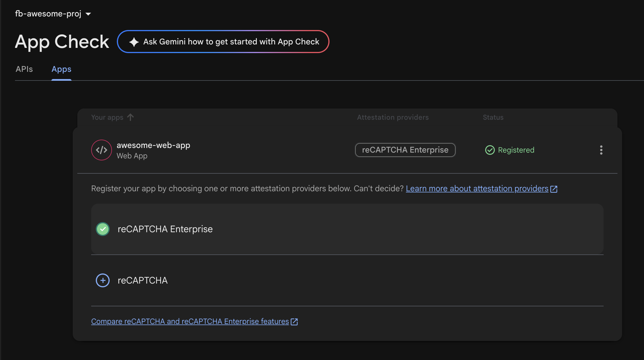Viewport: 644px width, 360px height.
Task: Click the green Registered check icon
Action: [490, 150]
